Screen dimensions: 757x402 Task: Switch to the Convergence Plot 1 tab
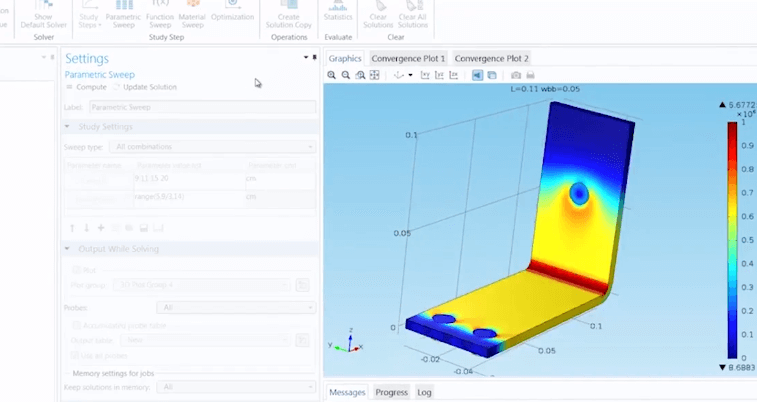point(410,59)
